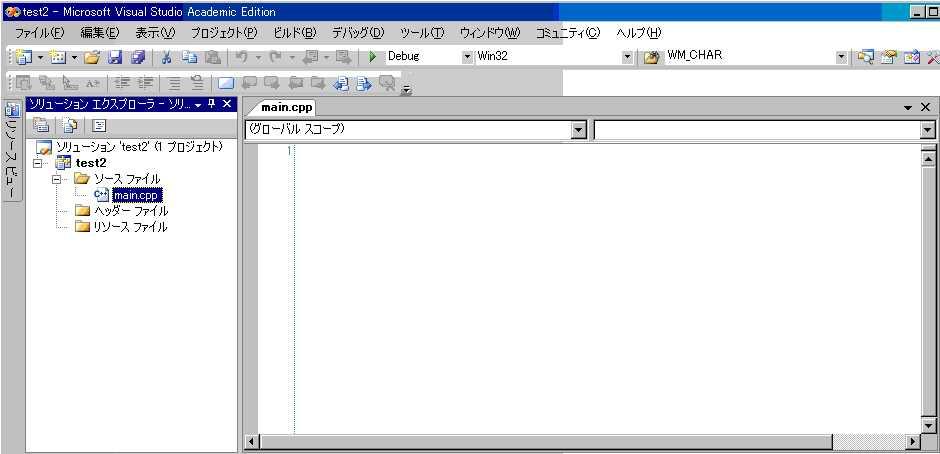Open the ファイル(F) menu

(x=39, y=32)
